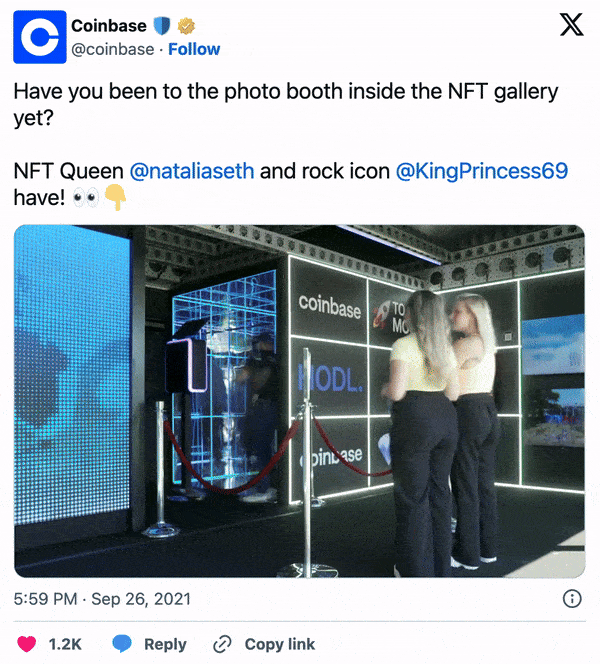The width and height of the screenshot is (600, 664).
Task: Click the blue shield badge beside Coinbase
Action: coord(161,26)
